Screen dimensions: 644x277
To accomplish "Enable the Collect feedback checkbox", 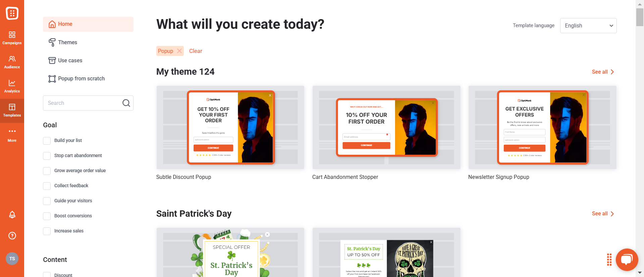I will (x=47, y=186).
